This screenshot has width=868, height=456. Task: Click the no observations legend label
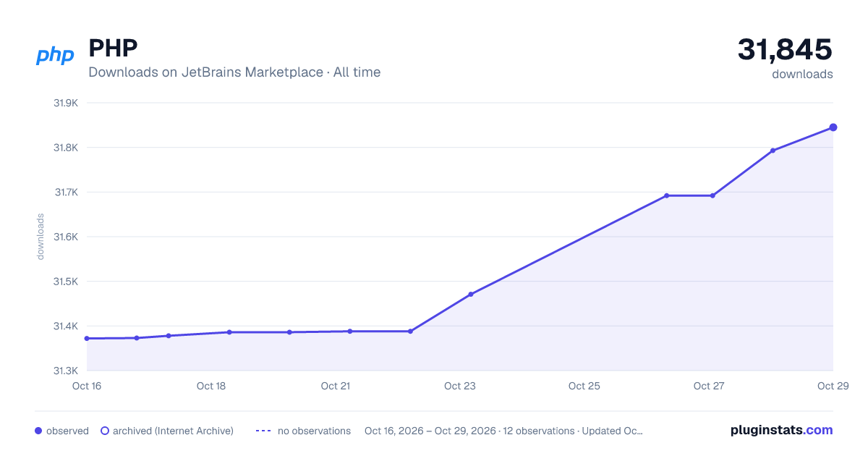tap(314, 431)
